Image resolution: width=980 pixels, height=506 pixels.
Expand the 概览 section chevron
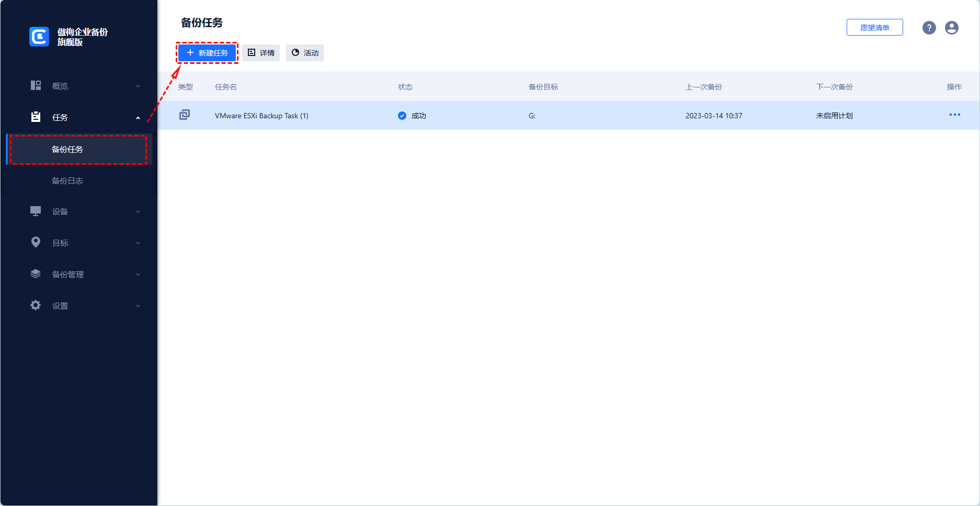pos(138,86)
